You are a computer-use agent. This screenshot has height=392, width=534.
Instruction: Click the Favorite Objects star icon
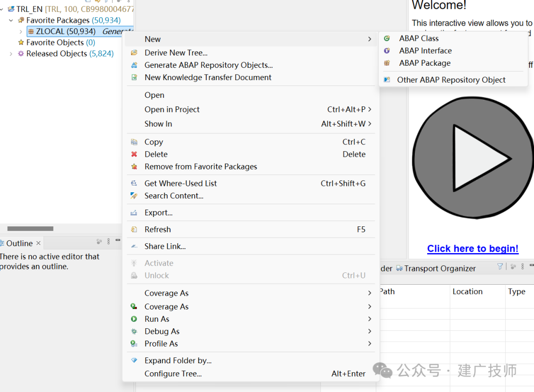click(x=21, y=43)
